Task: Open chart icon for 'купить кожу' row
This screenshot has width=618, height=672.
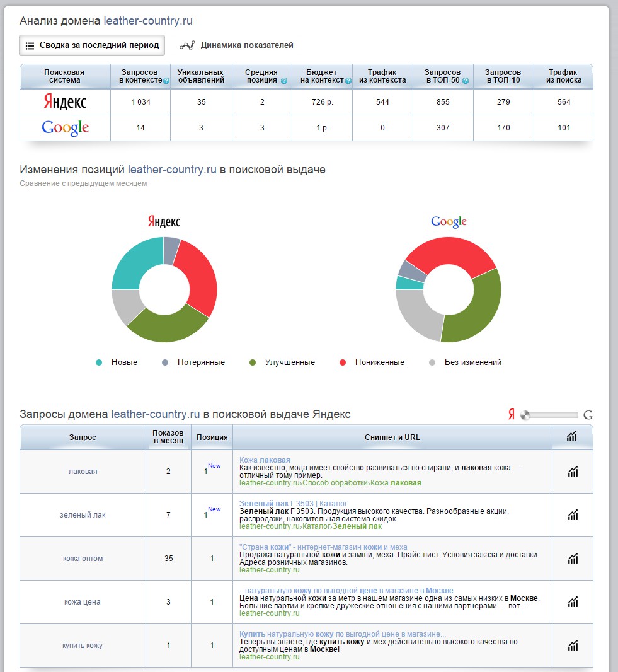Action: coord(573,646)
